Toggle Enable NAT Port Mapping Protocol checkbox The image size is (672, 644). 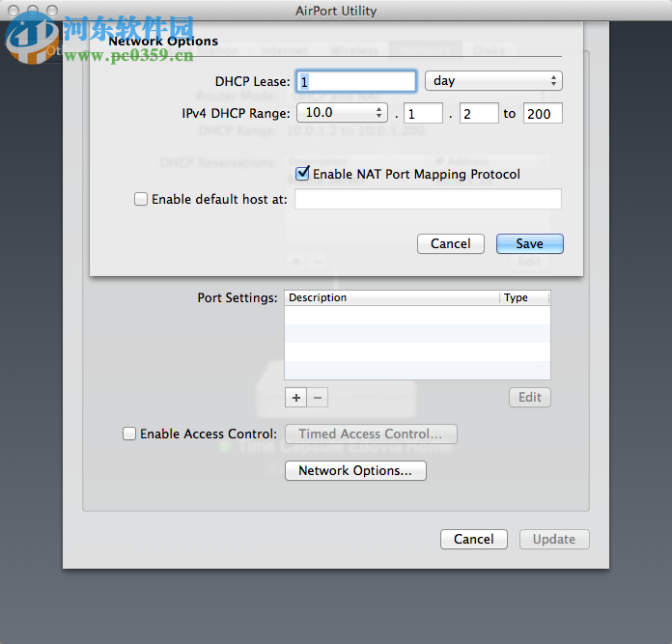[302, 174]
